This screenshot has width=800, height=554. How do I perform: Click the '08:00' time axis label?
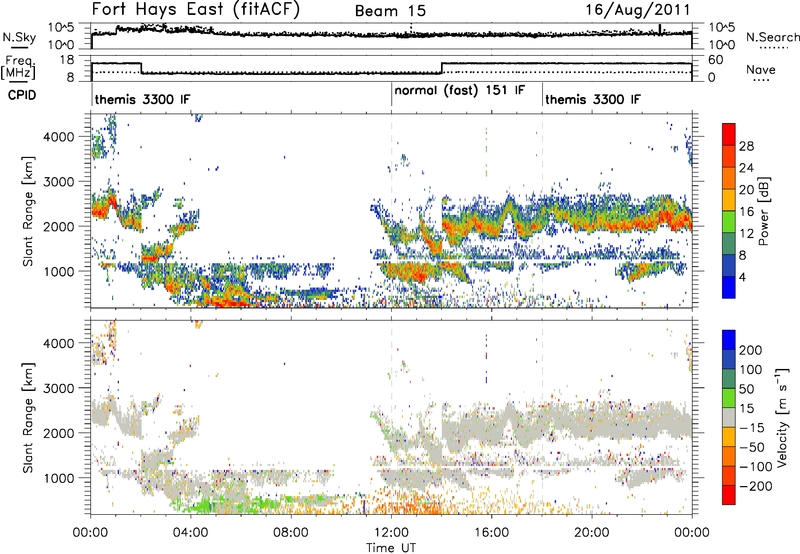[x=291, y=533]
